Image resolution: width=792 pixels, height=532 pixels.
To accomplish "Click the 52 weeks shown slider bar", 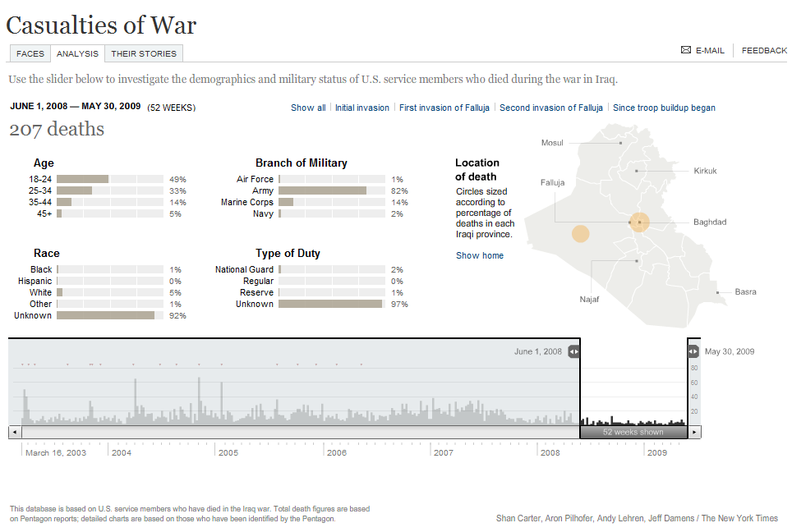I will (x=633, y=432).
